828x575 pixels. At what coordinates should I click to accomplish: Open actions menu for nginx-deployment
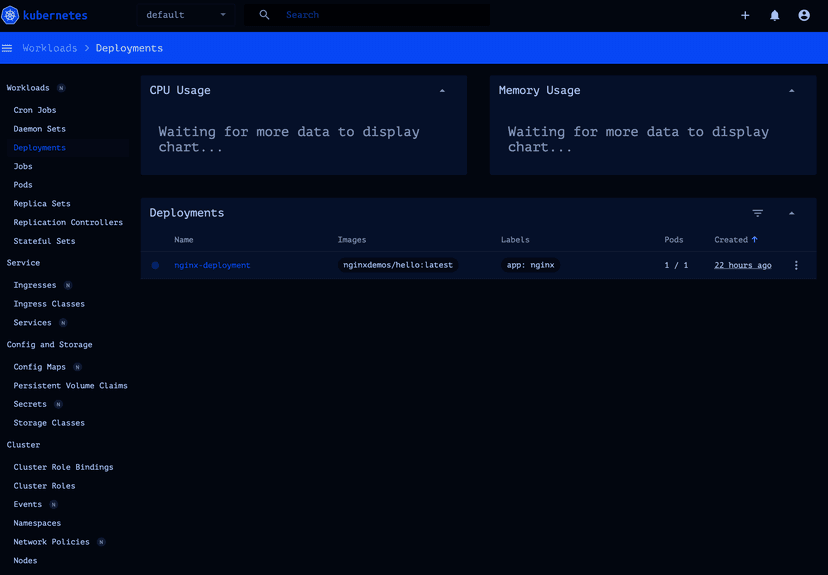[x=796, y=266]
